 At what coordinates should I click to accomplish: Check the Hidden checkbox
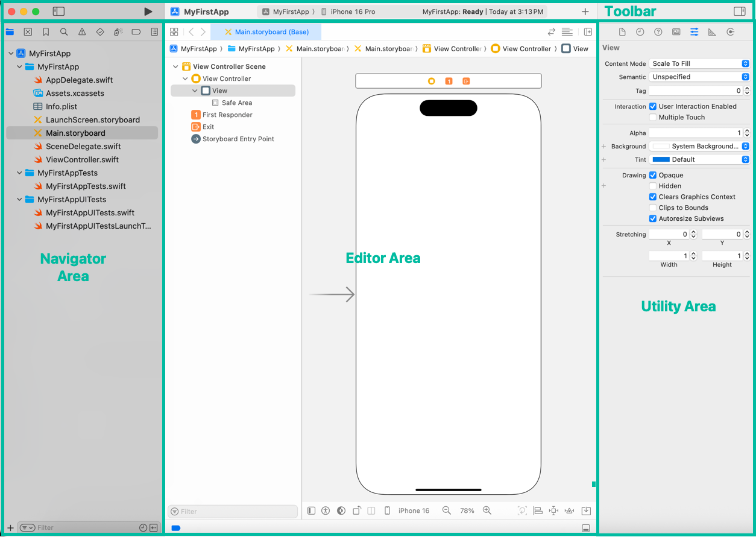653,186
